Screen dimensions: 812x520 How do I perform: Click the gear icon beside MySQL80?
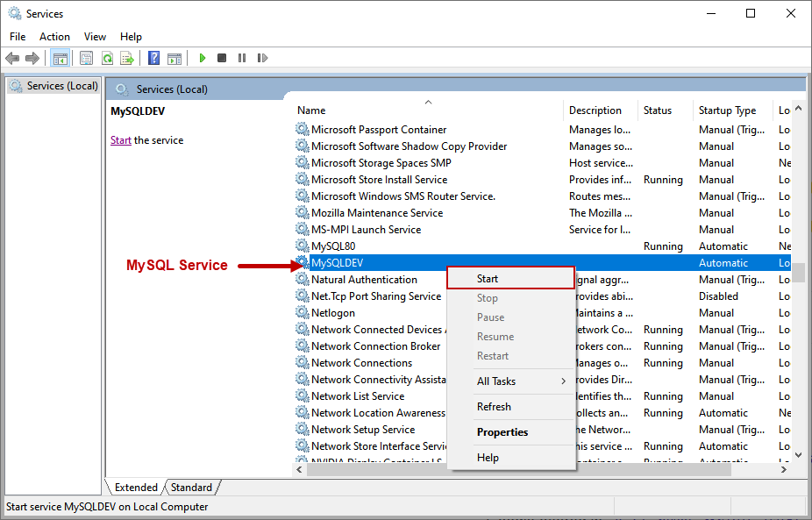click(303, 246)
